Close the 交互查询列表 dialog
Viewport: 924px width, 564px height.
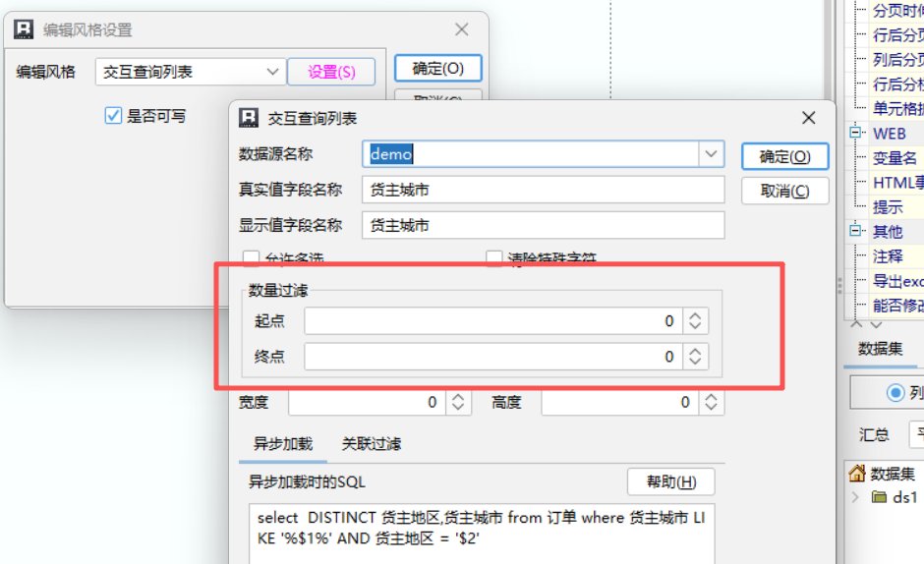pos(808,118)
